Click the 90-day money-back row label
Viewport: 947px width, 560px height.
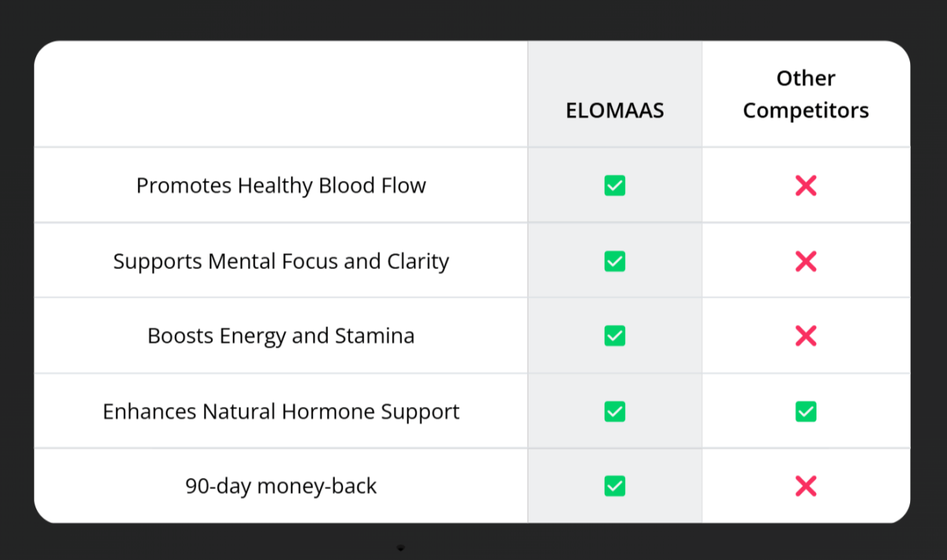(281, 486)
